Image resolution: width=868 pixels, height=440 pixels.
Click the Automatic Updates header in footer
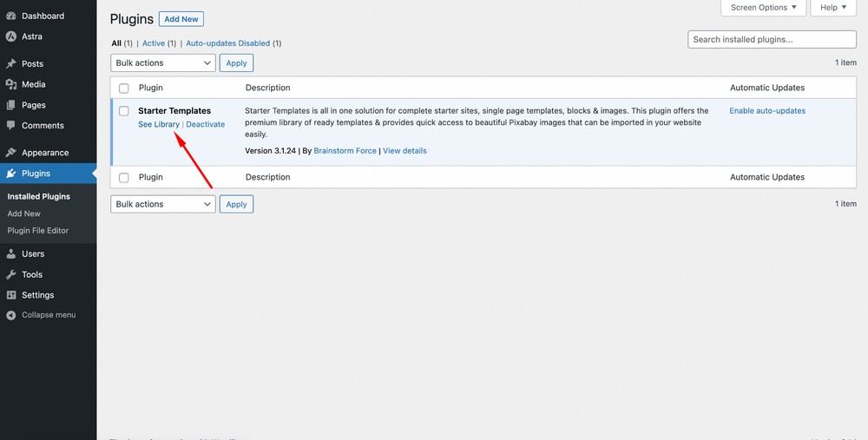click(767, 178)
